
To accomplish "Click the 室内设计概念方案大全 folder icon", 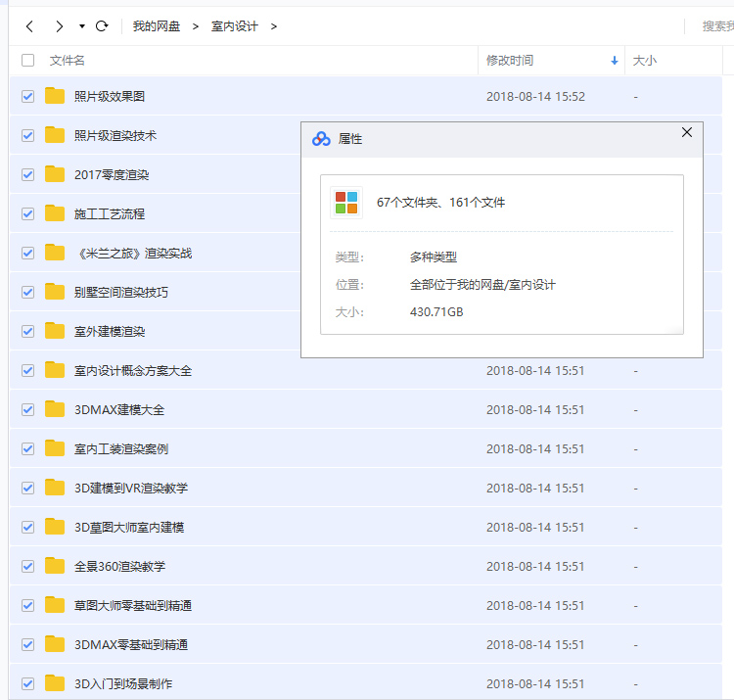I will (55, 370).
